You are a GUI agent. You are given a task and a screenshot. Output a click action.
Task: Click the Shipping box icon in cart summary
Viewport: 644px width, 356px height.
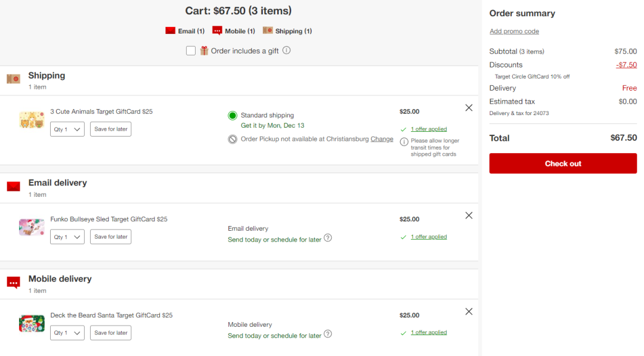coord(268,30)
